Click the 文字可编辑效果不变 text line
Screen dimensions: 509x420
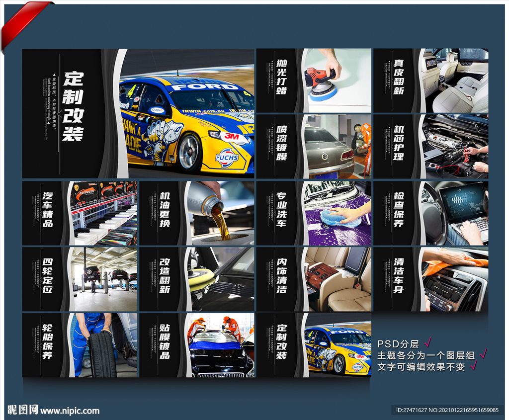pos(421,367)
